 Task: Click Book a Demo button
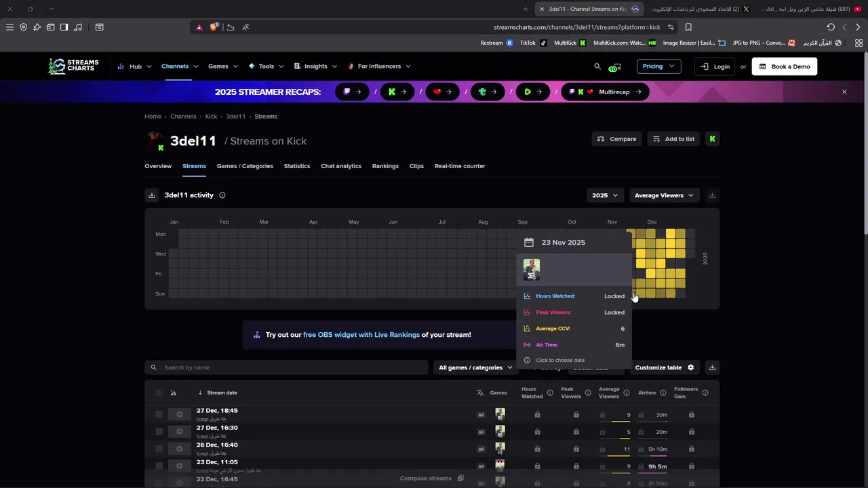785,66
